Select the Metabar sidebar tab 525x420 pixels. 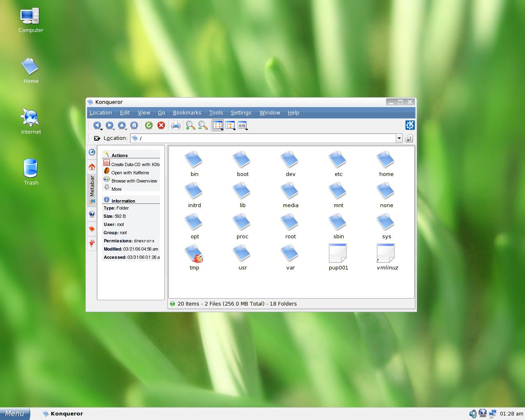pos(92,190)
